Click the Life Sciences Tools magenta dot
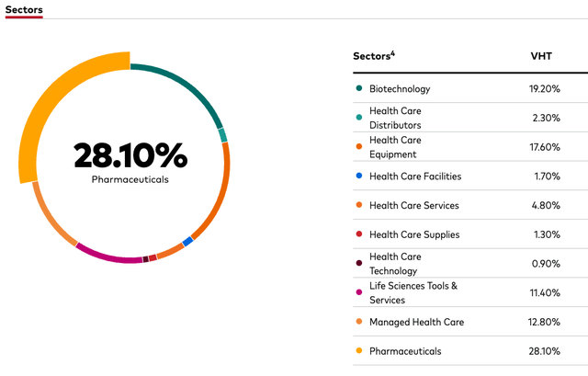Image resolution: width=588 pixels, height=376 pixels. coord(358,292)
